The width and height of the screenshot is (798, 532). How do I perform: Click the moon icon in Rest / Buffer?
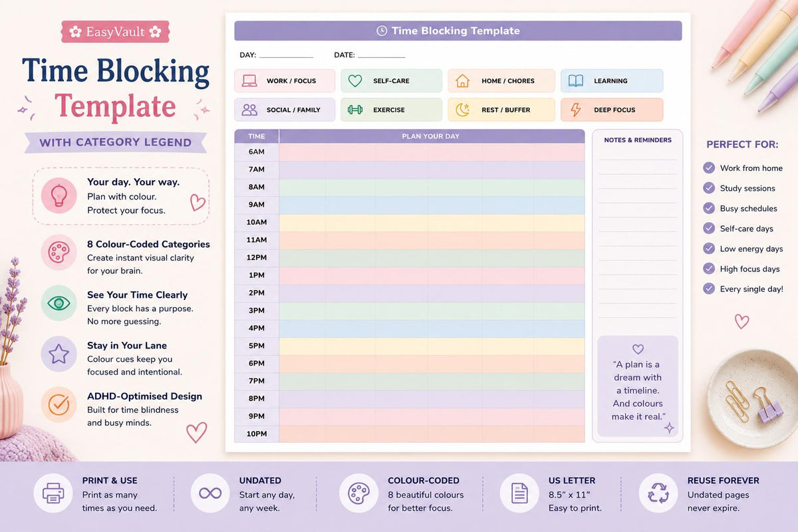point(462,110)
